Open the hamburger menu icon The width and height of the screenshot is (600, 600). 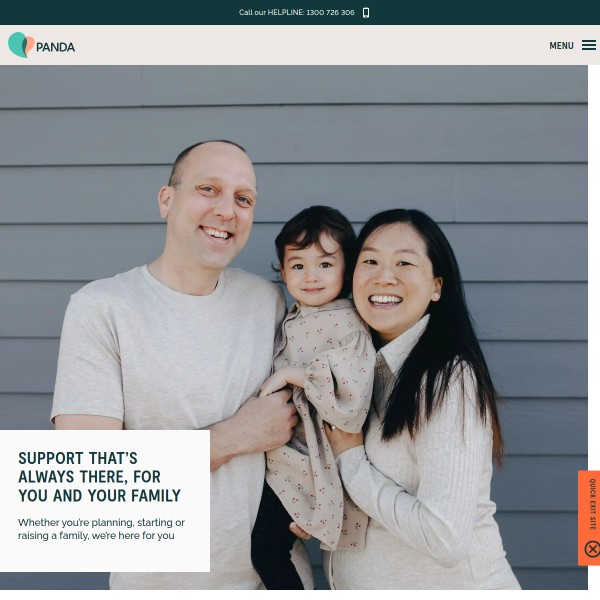(589, 45)
